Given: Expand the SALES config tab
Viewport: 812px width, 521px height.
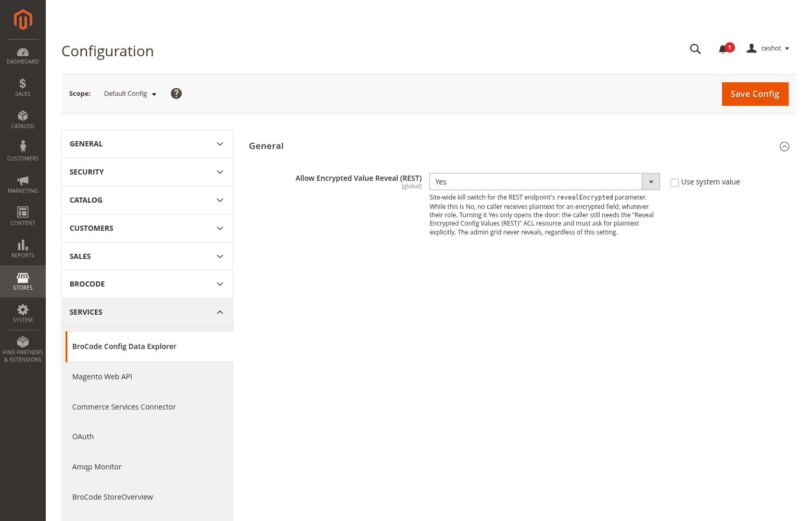Looking at the screenshot, I should [x=147, y=256].
